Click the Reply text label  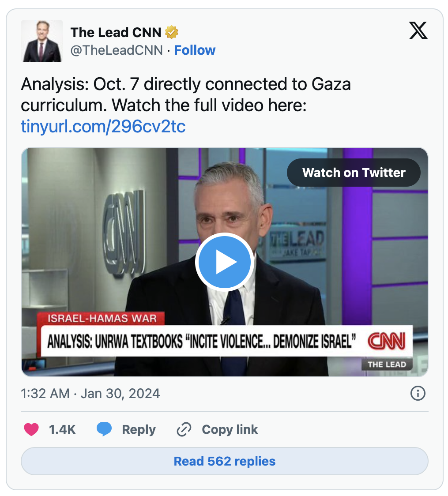[139, 429]
